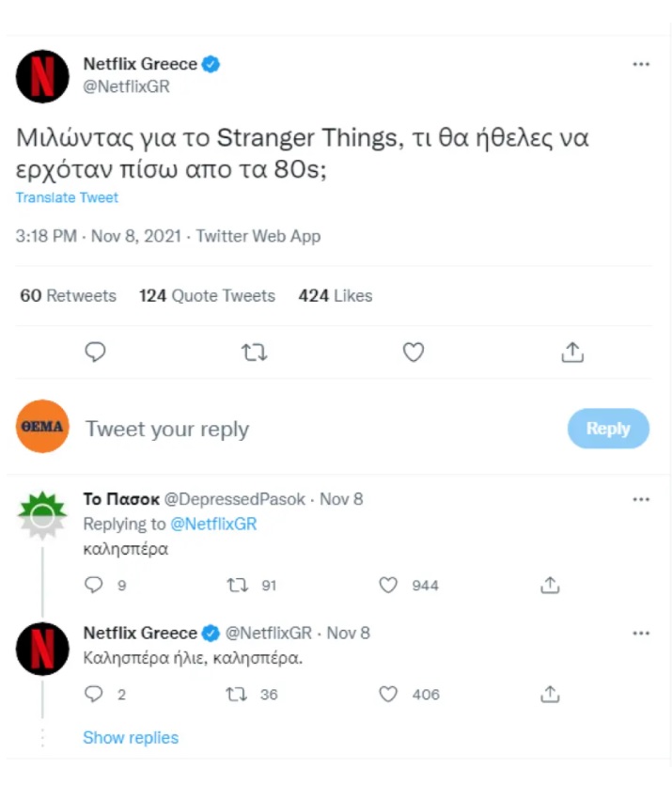Image resolution: width=672 pixels, height=799 pixels.
Task: Retweet the main Stranger Things tweet
Action: 254,352
